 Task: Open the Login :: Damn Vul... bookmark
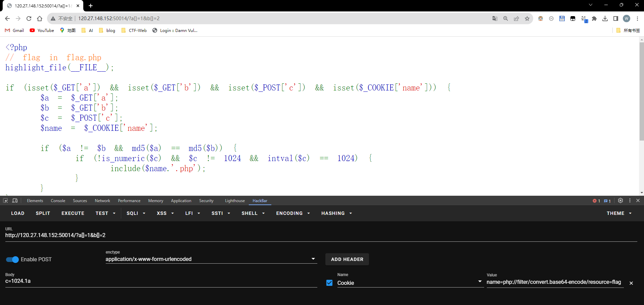[175, 30]
